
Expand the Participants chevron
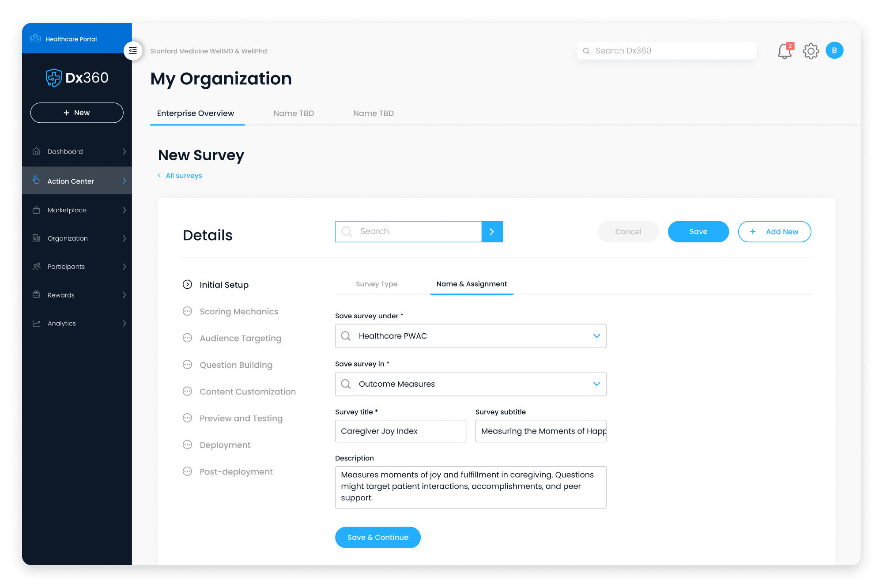tap(125, 267)
